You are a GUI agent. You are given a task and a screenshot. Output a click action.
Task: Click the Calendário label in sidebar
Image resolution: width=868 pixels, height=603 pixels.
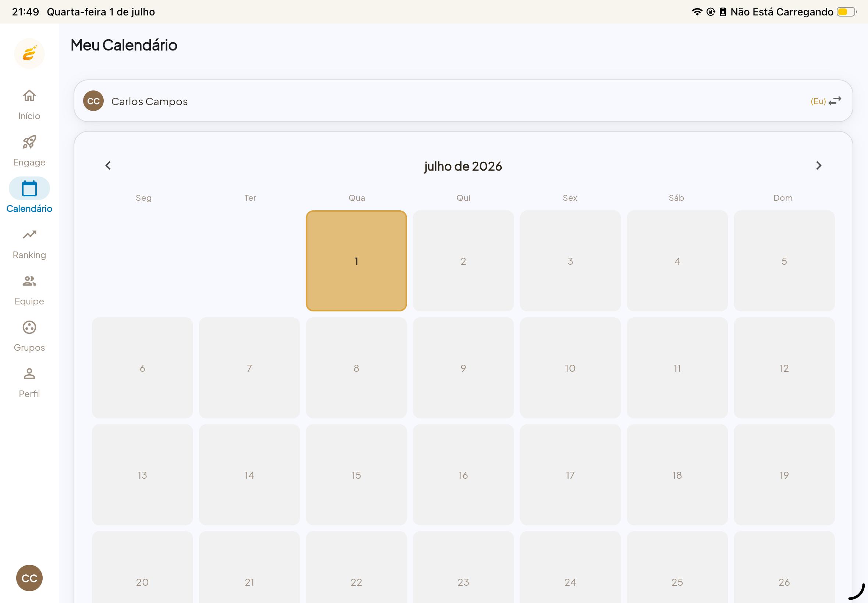click(x=29, y=208)
